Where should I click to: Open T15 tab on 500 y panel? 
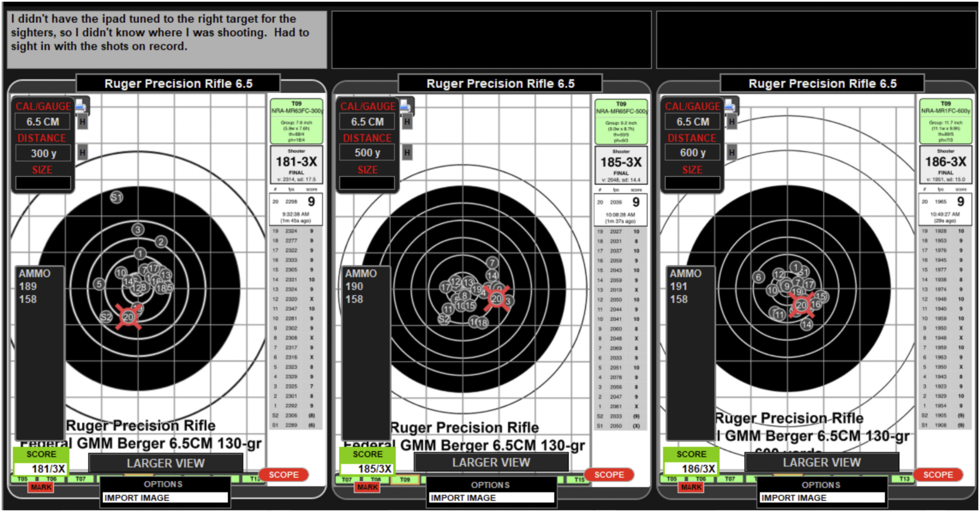[579, 479]
